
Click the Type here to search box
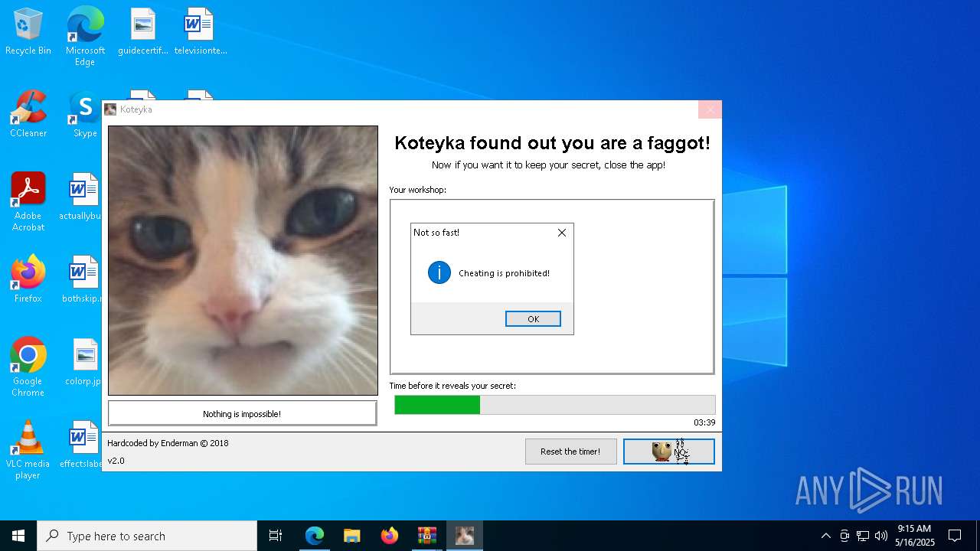coord(147,536)
